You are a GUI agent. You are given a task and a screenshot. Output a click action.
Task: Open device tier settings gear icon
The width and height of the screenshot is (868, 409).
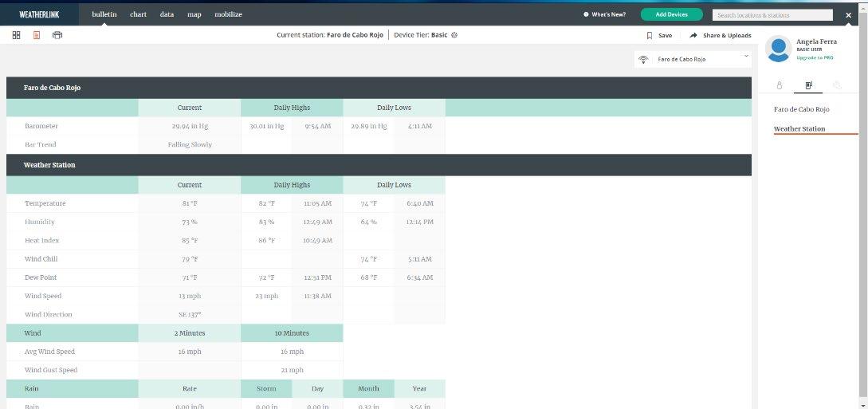[454, 35]
